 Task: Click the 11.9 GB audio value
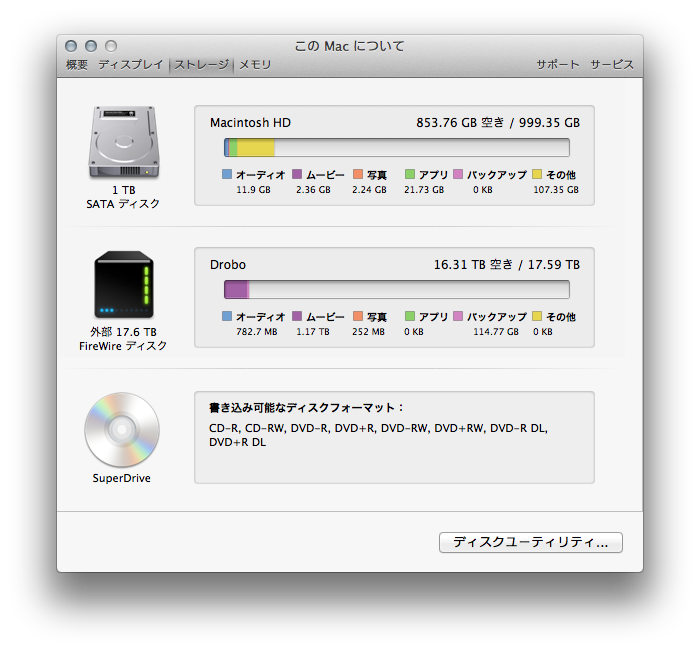[x=254, y=190]
